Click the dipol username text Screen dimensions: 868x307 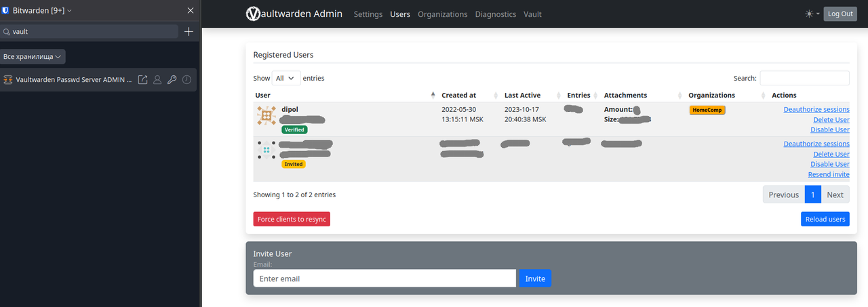tap(290, 109)
